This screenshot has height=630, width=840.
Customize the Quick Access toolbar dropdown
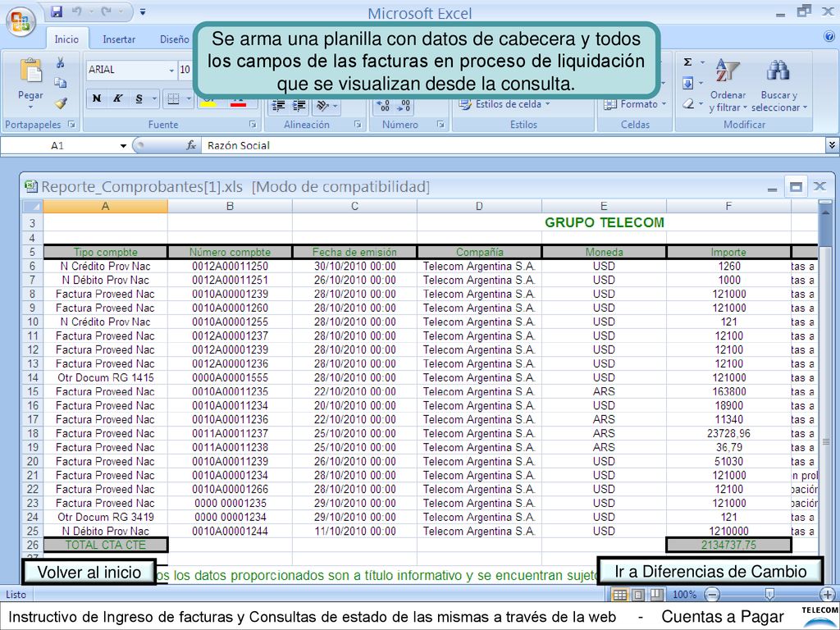tap(143, 11)
